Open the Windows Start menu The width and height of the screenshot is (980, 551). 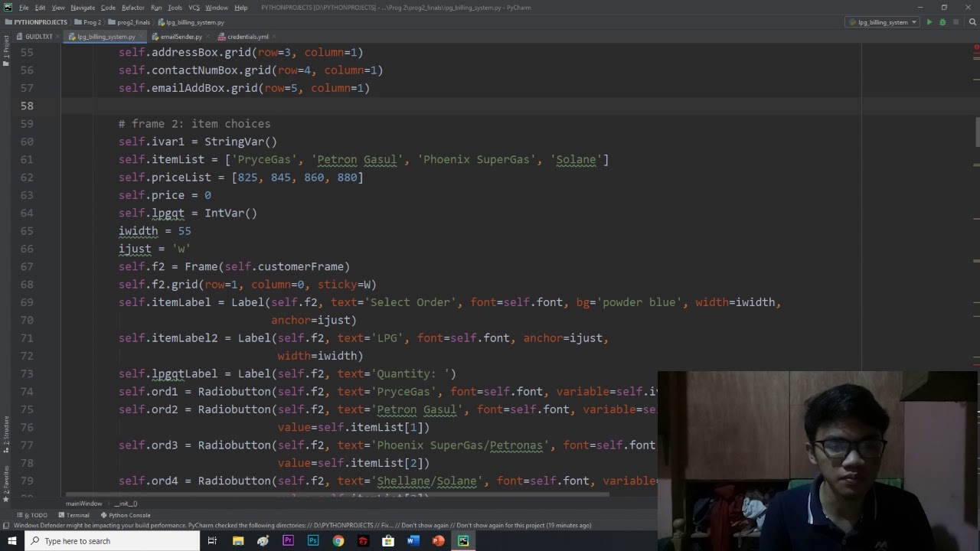click(x=11, y=541)
